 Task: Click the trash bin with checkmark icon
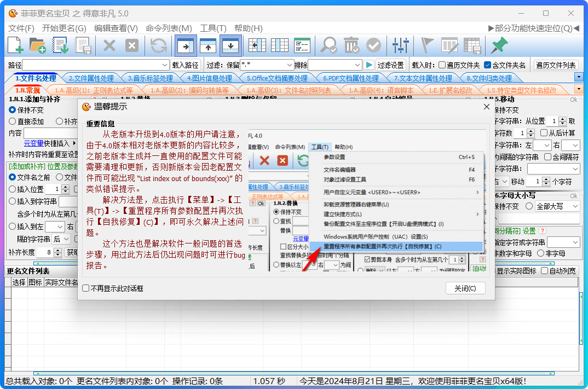[351, 46]
